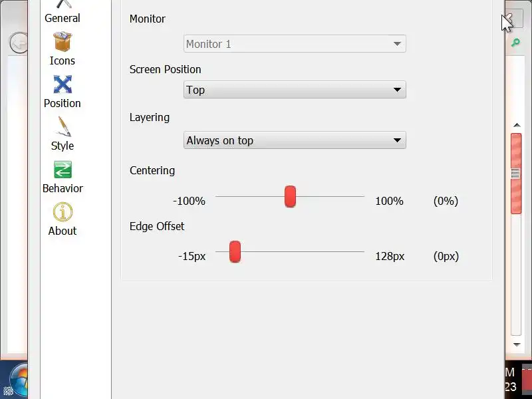Image resolution: width=532 pixels, height=399 pixels.
Task: Click the Edge Offset slider handle
Action: coord(235,252)
